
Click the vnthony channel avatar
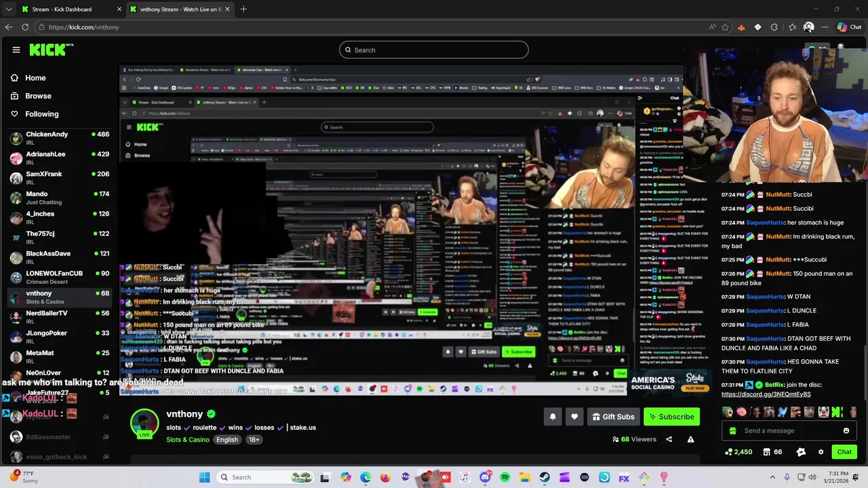pos(144,424)
